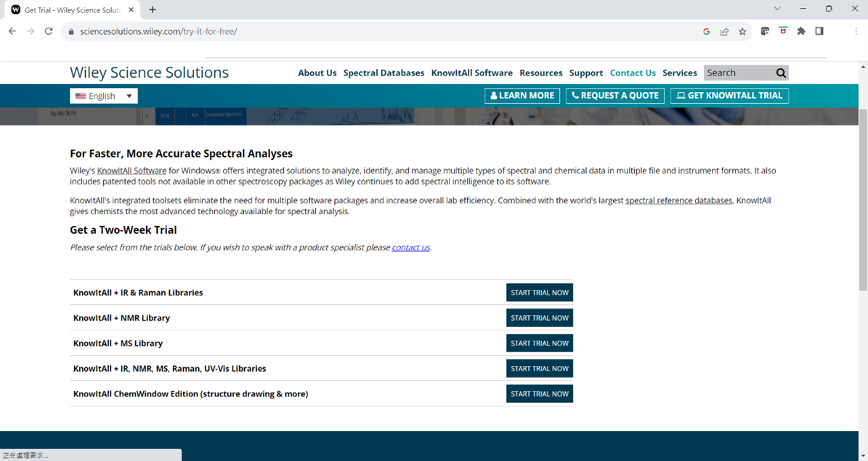Click the tab search chevron
This screenshot has width=868, height=461.
click(x=777, y=8)
